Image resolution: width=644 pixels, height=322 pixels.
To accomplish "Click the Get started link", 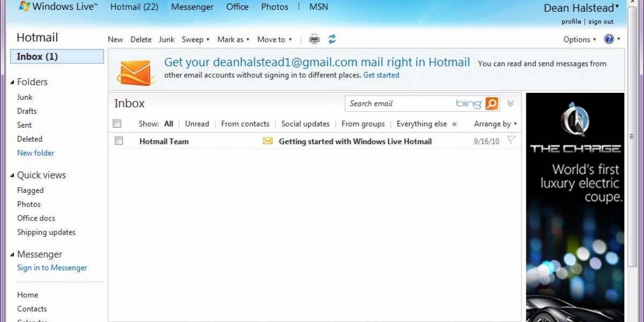I will pyautogui.click(x=381, y=75).
